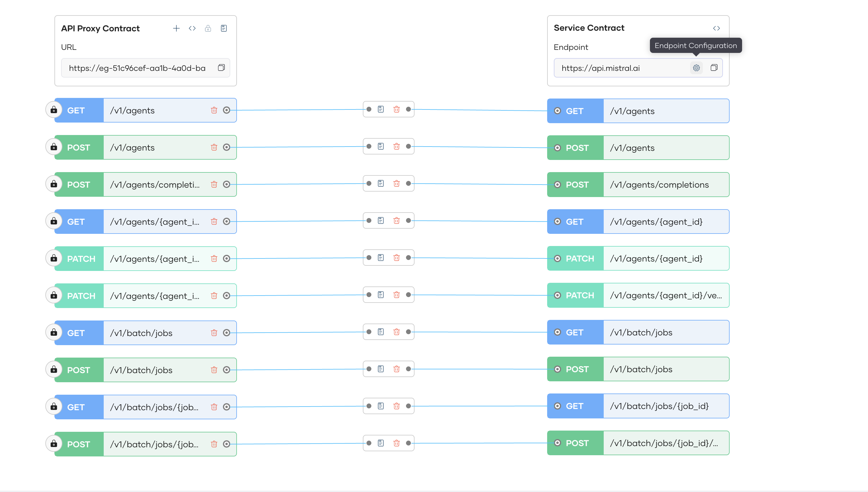This screenshot has height=492, width=868.
Task: Toggle lock on GET /v1/batch/jobs route
Action: click(x=54, y=332)
